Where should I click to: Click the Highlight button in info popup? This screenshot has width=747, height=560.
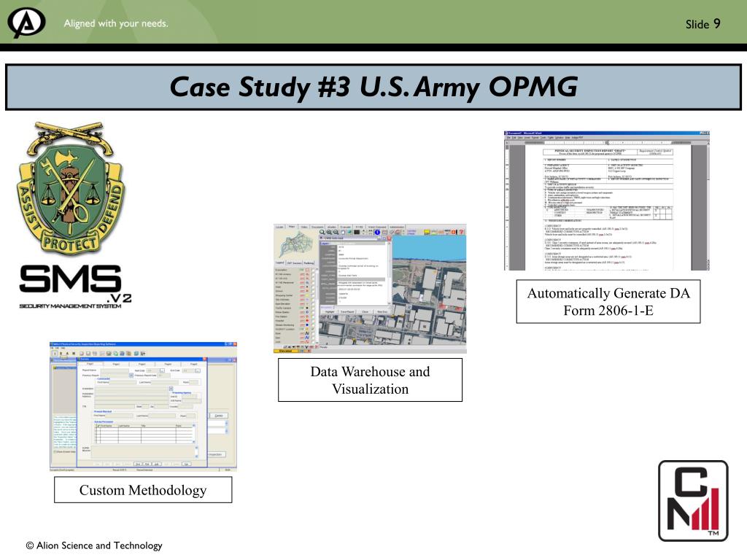click(330, 311)
